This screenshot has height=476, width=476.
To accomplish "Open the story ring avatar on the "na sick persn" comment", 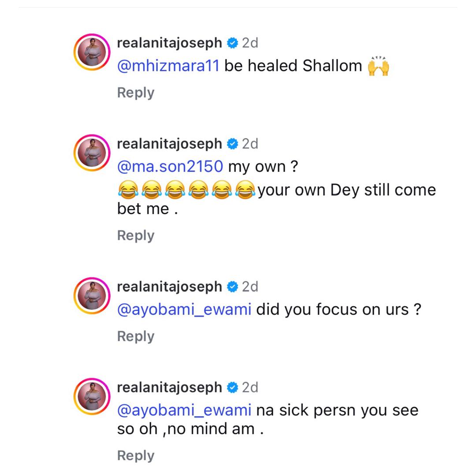I will pos(92,397).
